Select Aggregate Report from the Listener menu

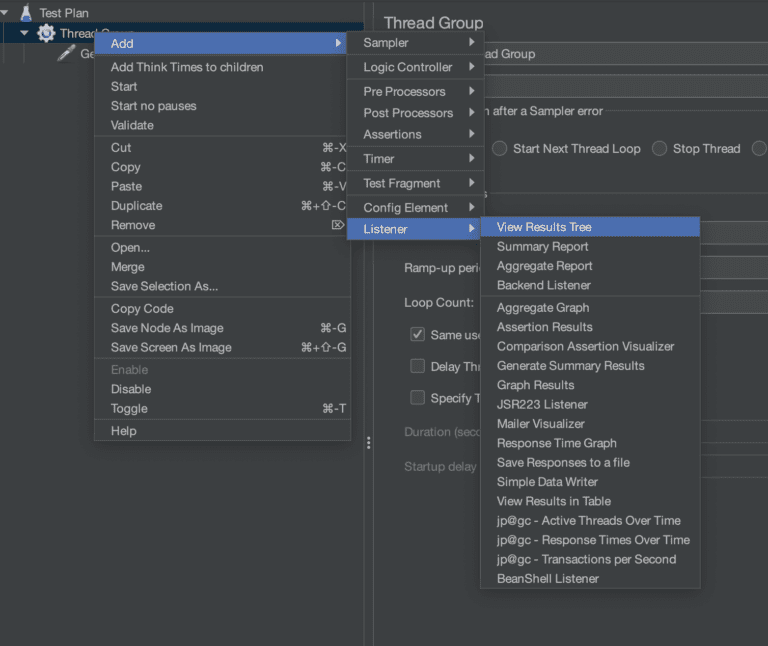pos(544,266)
